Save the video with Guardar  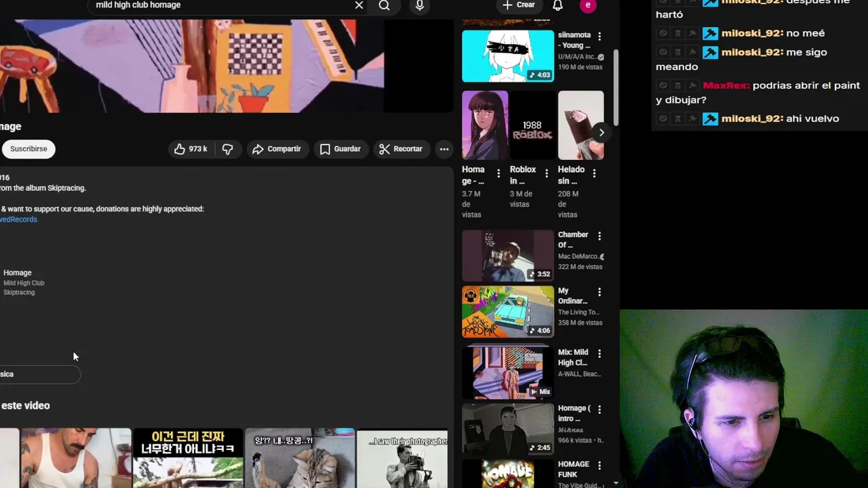point(340,149)
